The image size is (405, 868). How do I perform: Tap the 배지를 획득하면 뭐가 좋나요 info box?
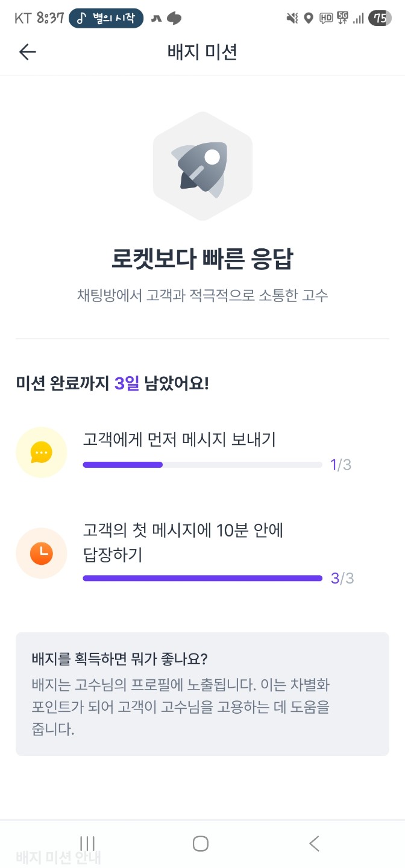click(202, 692)
